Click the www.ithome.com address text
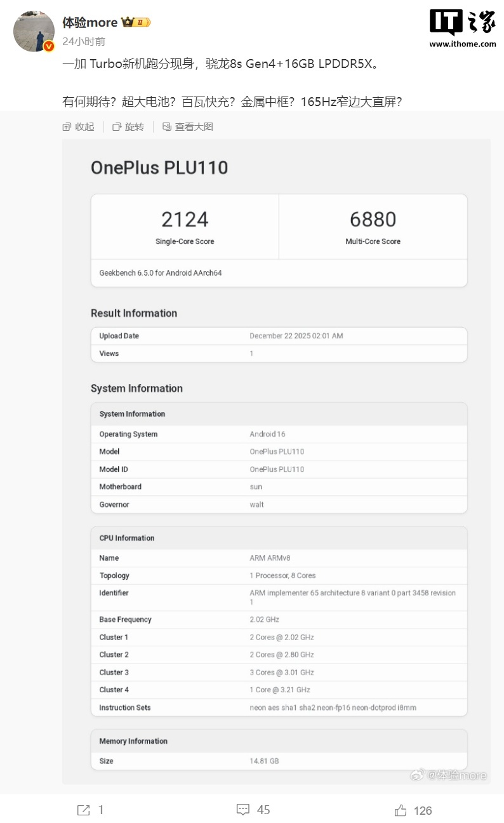The width and height of the screenshot is (504, 823). (462, 44)
